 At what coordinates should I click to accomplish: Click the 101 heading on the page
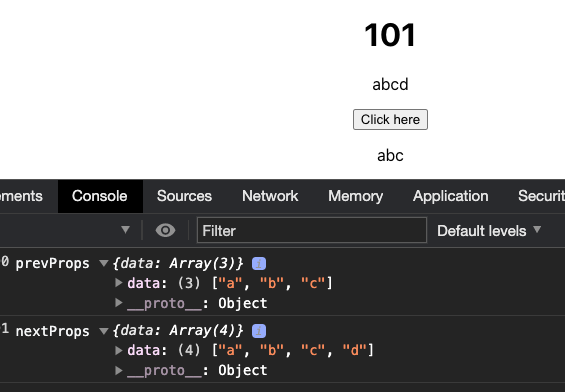pos(390,35)
